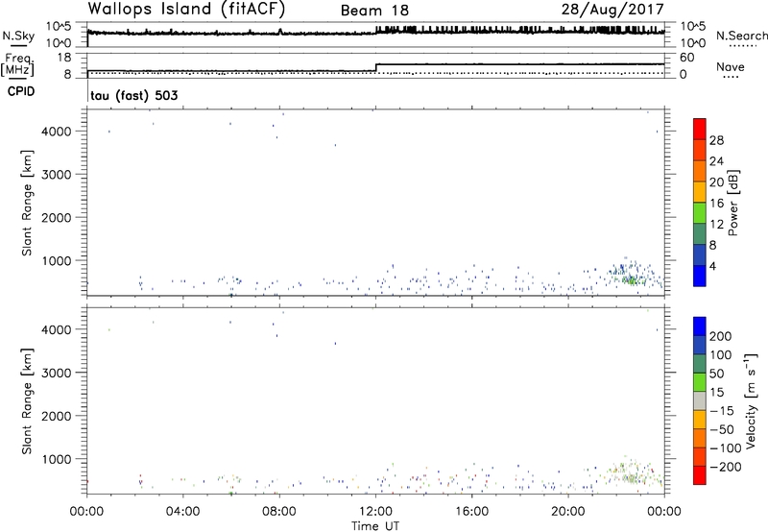768x532 pixels.
Task: Click the '12:00' time tick label
Action: pos(375,512)
